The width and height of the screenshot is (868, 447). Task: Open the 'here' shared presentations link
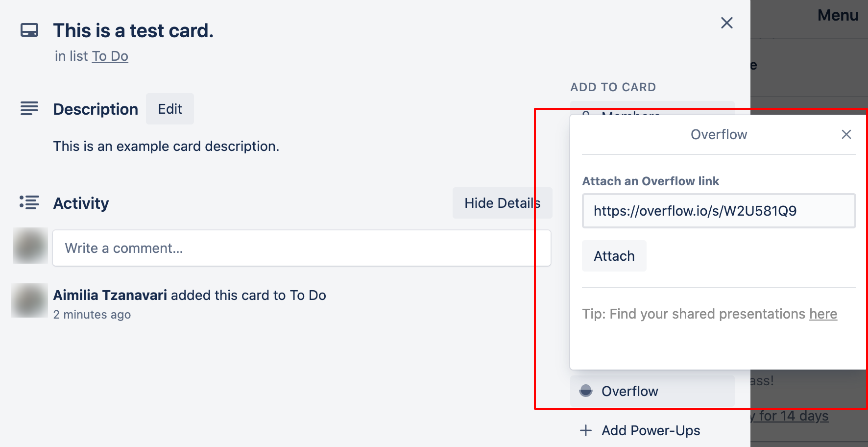tap(823, 314)
